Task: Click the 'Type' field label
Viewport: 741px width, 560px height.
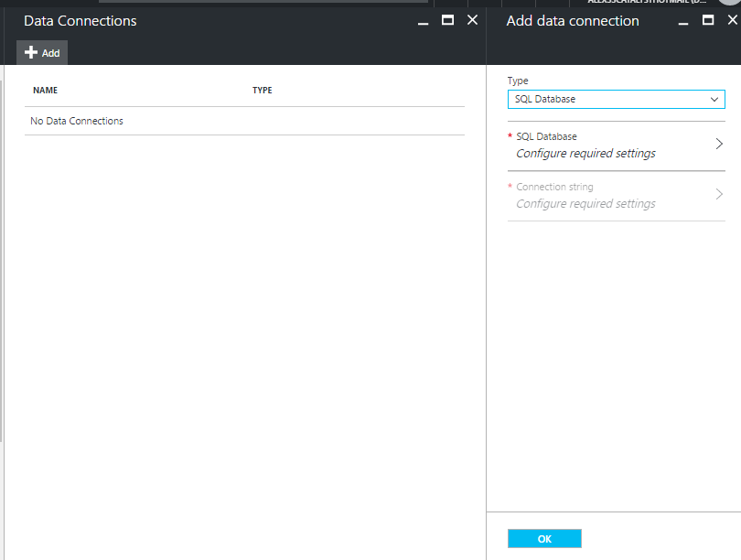Action: 518,81
